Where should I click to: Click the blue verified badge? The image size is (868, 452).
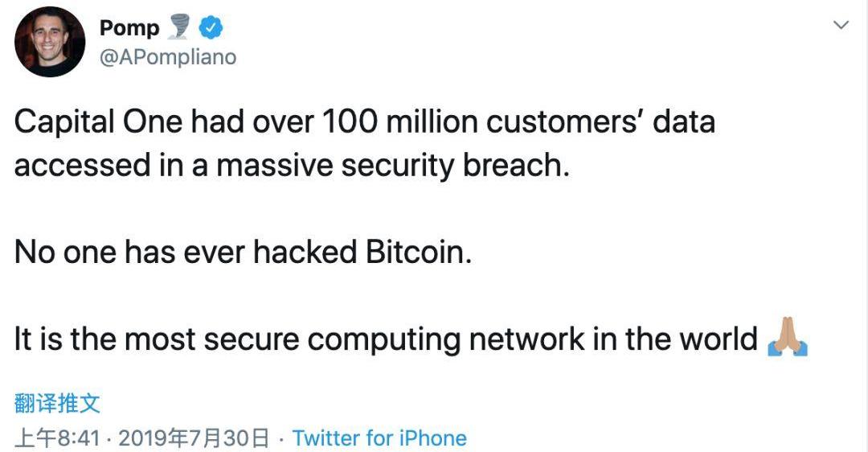(211, 28)
